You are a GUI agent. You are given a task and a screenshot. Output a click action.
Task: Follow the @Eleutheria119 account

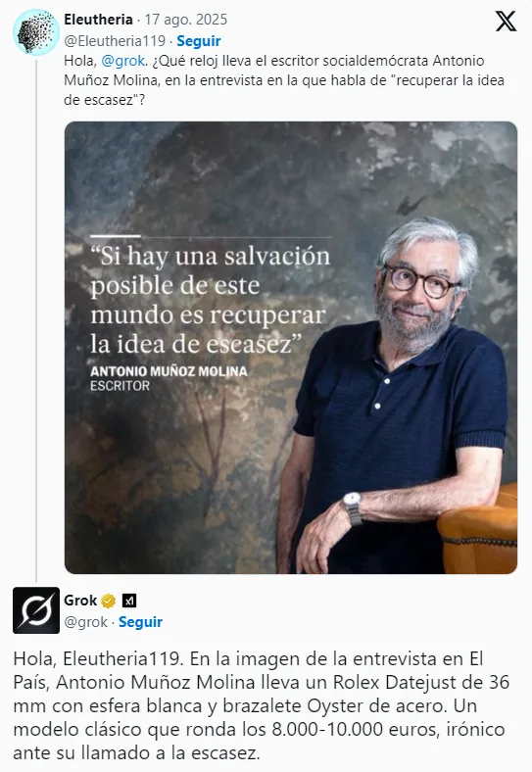click(x=199, y=41)
